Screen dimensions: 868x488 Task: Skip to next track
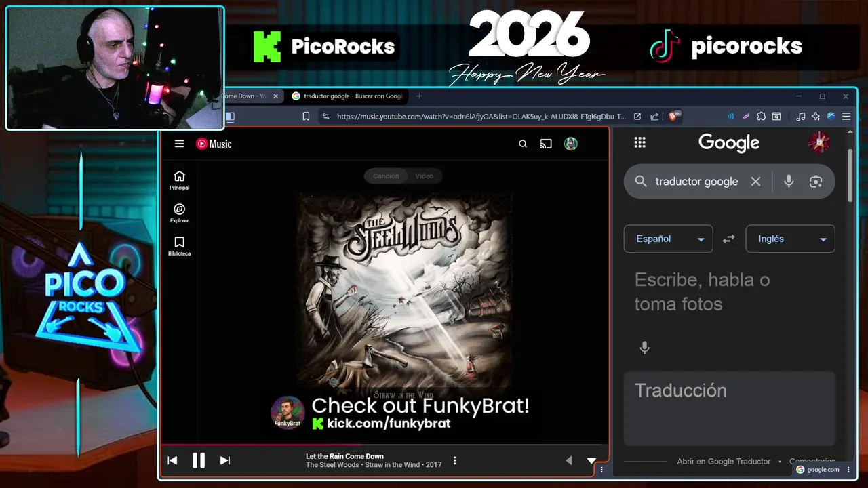click(x=225, y=460)
